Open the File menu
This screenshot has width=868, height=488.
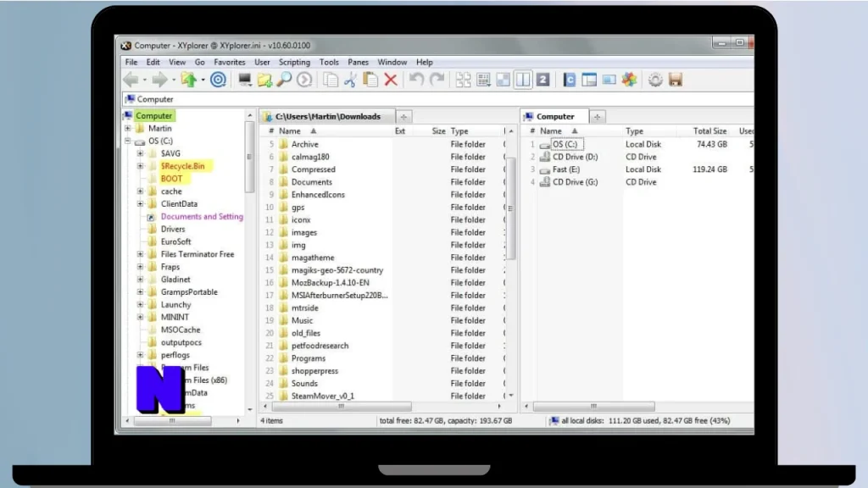[131, 63]
